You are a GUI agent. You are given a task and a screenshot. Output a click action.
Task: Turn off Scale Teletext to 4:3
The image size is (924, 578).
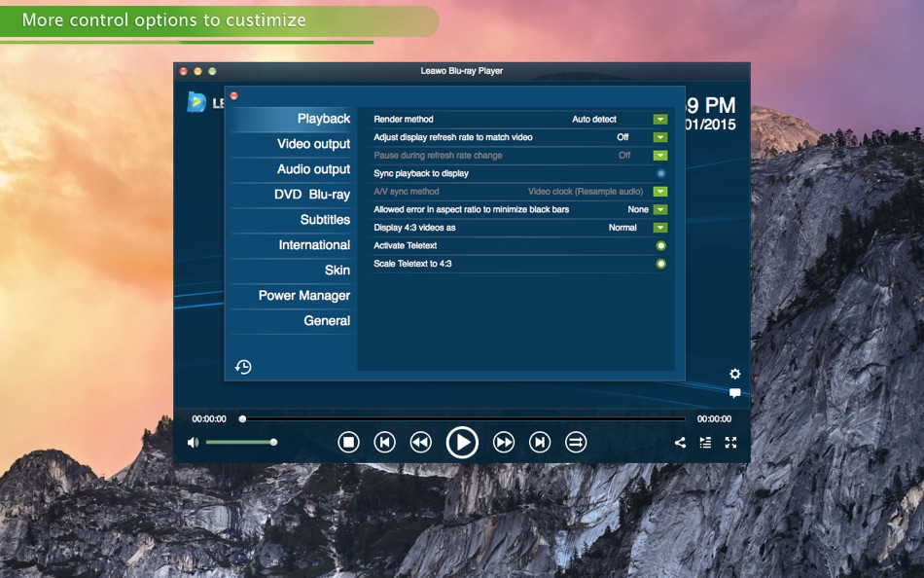click(x=660, y=264)
